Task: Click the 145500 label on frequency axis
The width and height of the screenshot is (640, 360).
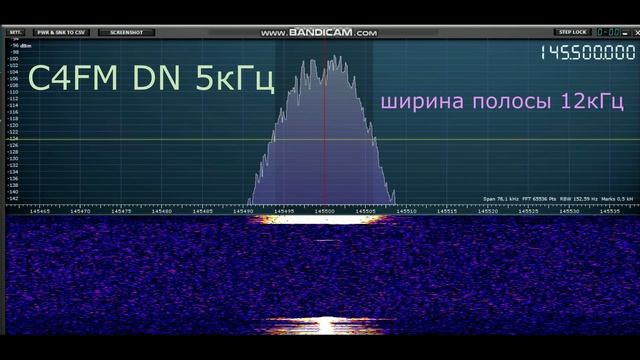Action: coord(324,211)
